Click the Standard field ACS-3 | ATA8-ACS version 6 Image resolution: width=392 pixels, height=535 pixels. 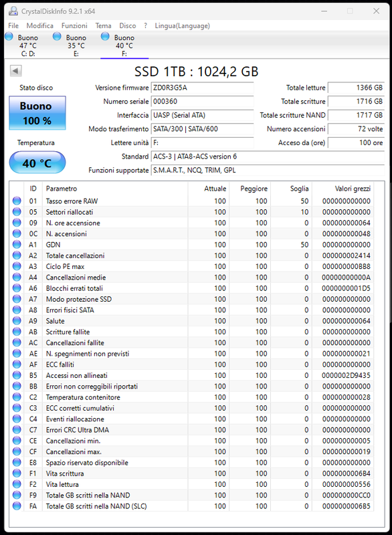click(268, 156)
